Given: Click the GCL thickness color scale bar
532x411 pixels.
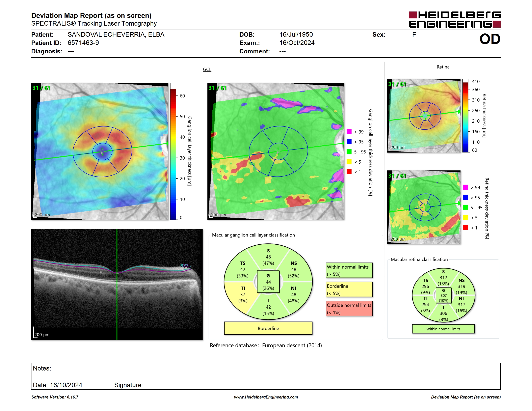Looking at the screenshot, I should coord(173,151).
